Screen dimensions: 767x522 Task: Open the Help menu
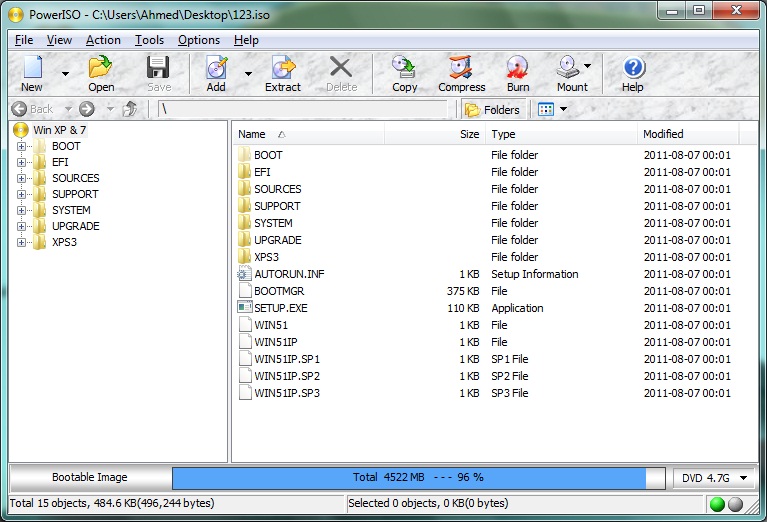pyautogui.click(x=246, y=40)
